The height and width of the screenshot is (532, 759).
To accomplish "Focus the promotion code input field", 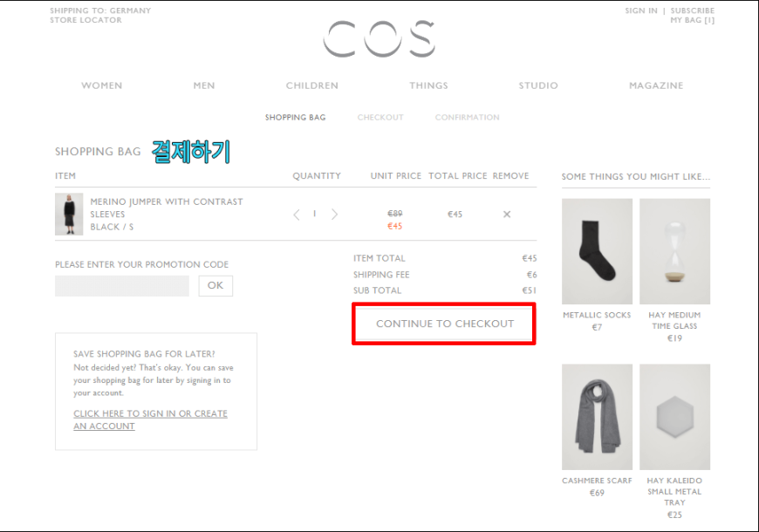I will coord(122,285).
